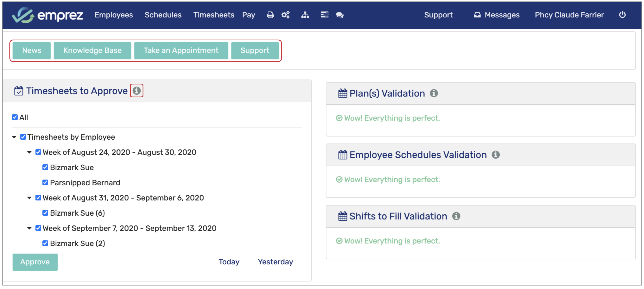Click the Approve button

coord(35,262)
